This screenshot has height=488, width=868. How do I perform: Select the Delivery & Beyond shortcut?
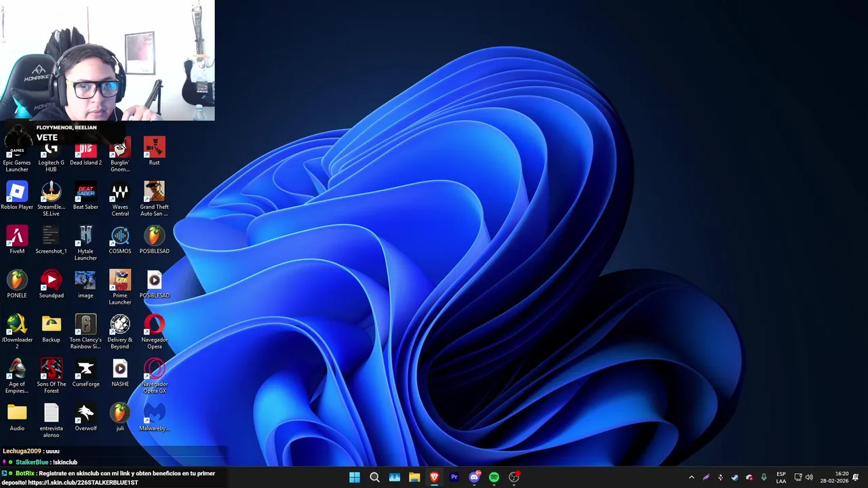pos(120,331)
